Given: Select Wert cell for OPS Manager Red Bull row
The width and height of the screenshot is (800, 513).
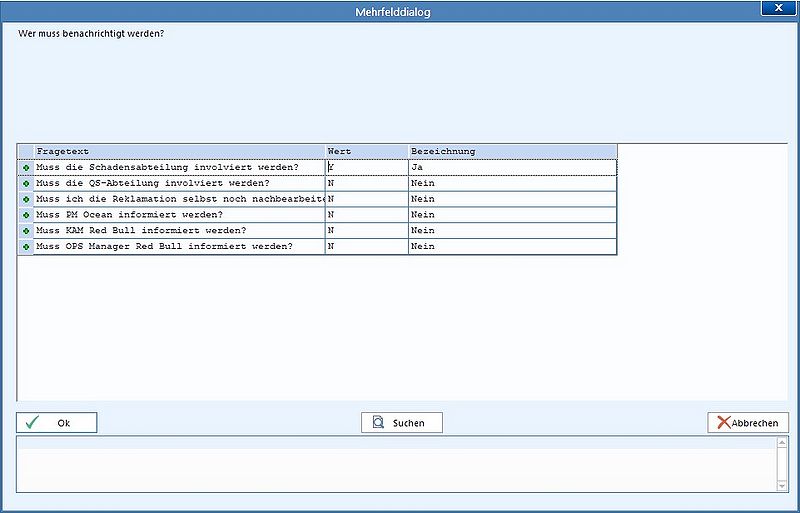Looking at the screenshot, I should (x=367, y=247).
